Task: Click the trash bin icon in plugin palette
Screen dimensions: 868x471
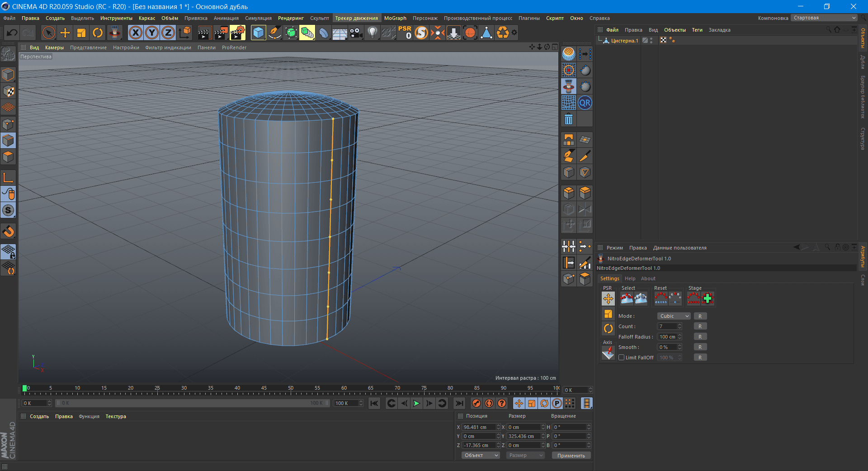Action: pyautogui.click(x=569, y=119)
